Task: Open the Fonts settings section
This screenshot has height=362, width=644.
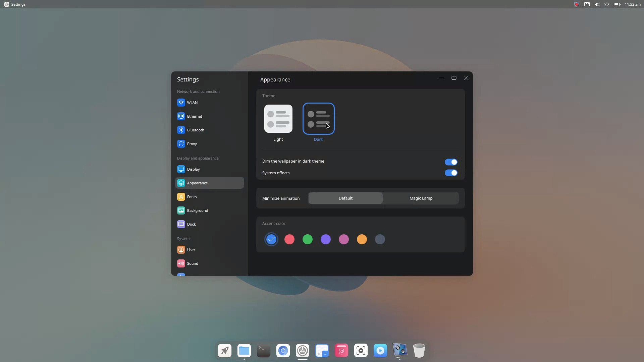Action: coord(191,197)
